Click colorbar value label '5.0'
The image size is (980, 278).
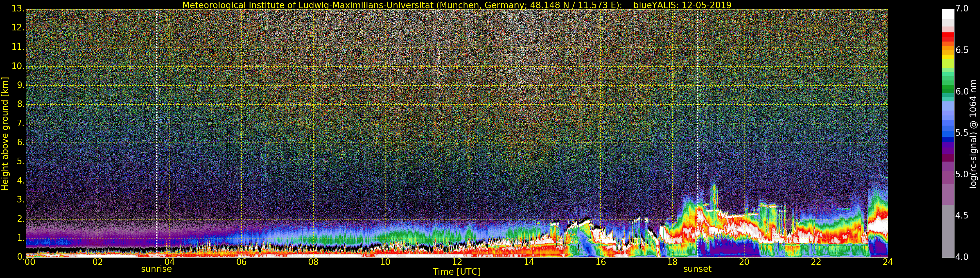point(962,174)
